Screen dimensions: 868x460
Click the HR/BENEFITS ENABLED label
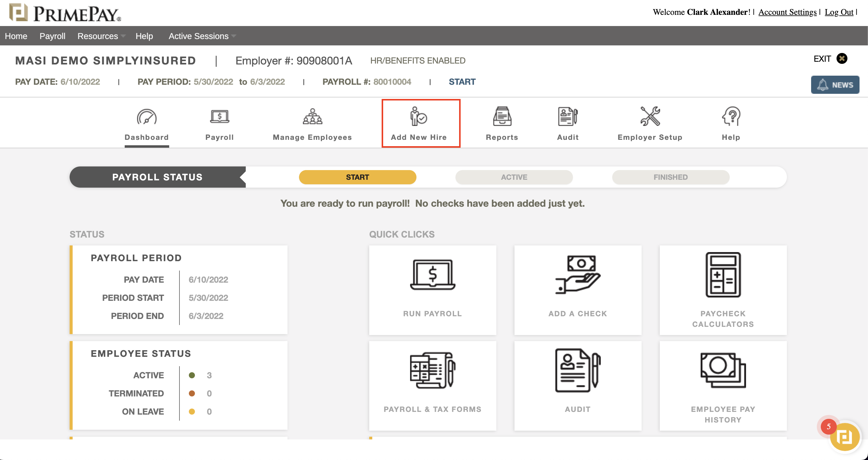pos(418,61)
